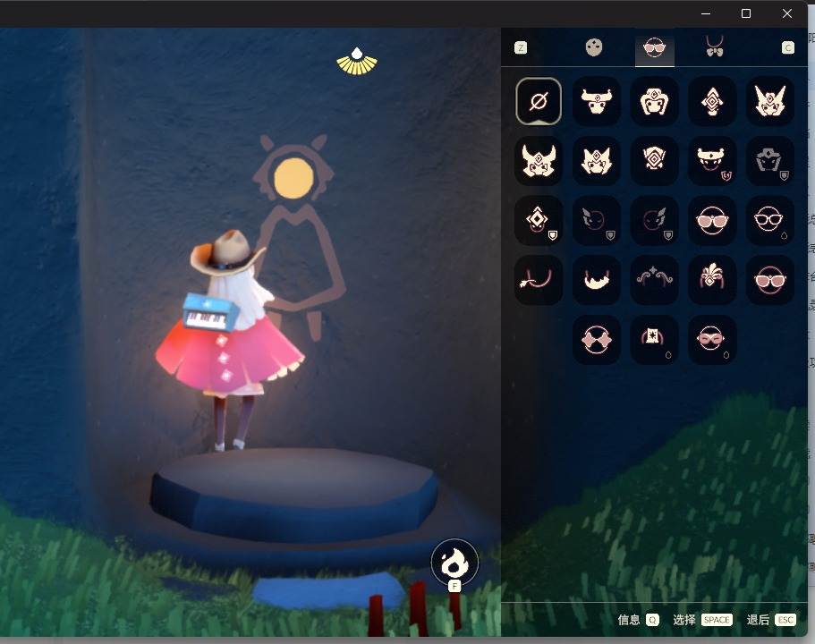The image size is (815, 644).
Task: Choose the greyed-out locked mask icon
Action: point(770,161)
